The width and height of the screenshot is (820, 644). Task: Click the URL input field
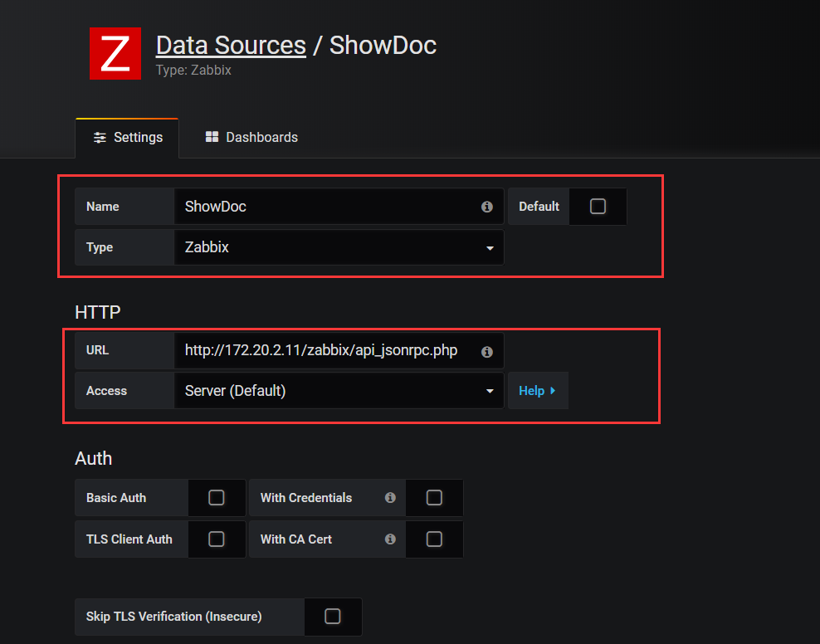pyautogui.click(x=339, y=350)
